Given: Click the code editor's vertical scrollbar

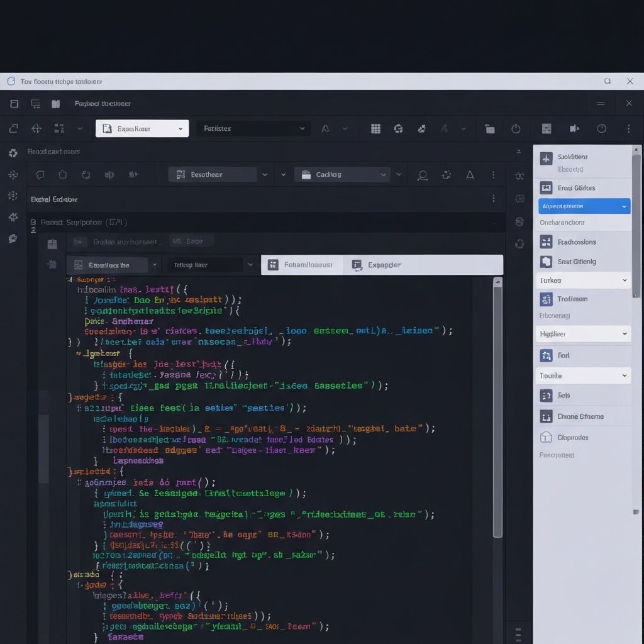Looking at the screenshot, I should point(497,409).
